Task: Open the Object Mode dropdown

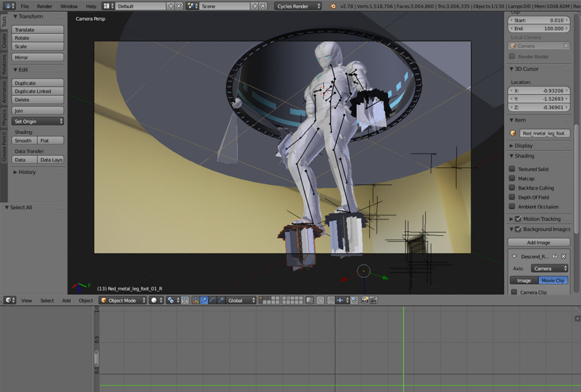Action: [x=123, y=300]
